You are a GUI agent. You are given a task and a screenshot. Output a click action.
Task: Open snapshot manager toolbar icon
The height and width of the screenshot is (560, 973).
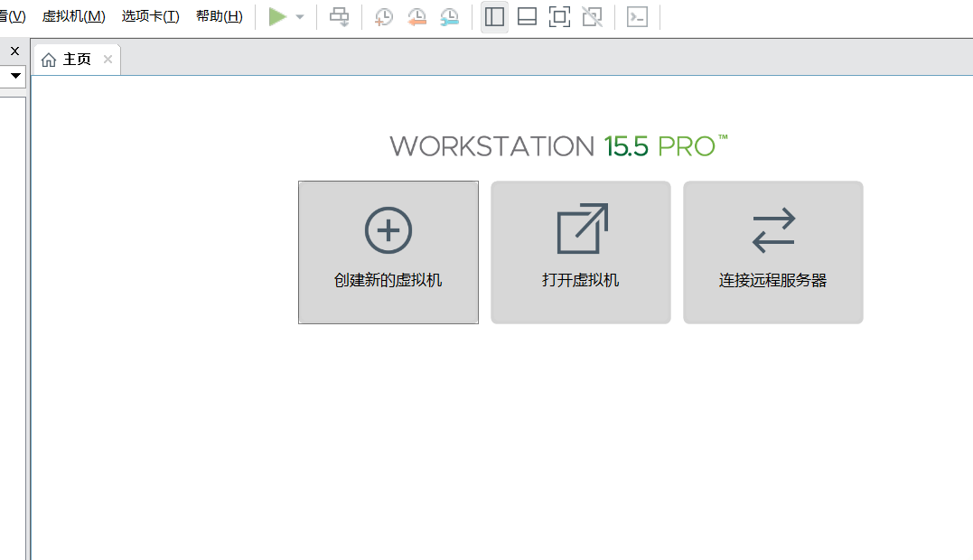point(449,17)
